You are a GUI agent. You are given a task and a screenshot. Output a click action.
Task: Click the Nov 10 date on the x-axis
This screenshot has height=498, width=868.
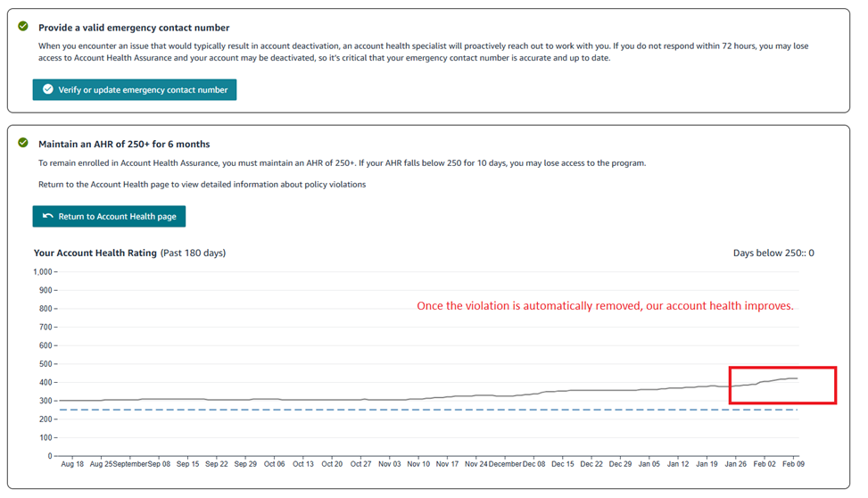[x=418, y=464]
